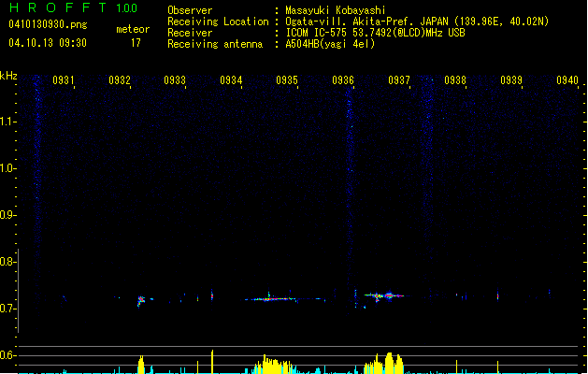Click the 0.9 kHz axis label
The image size is (588, 374).
(x=7, y=215)
